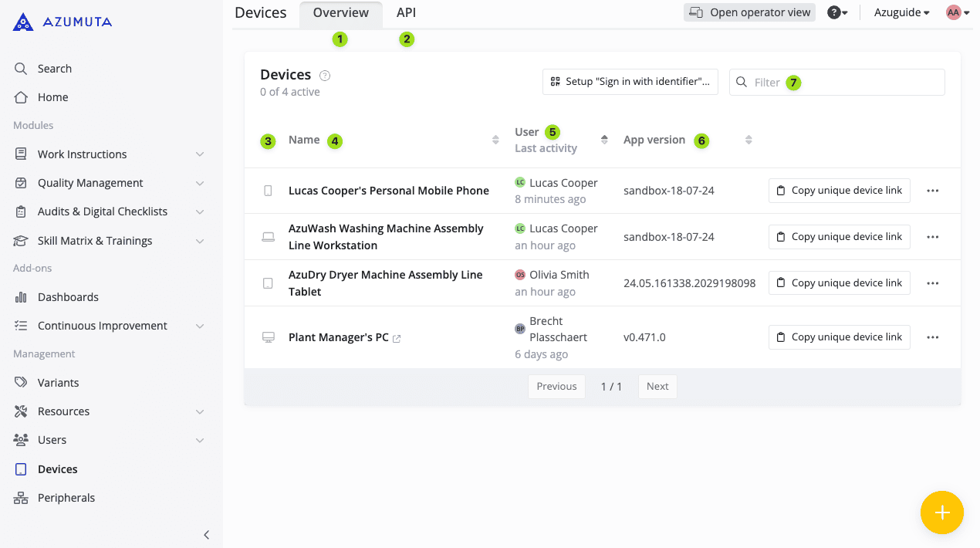Open more options for Lucas Cooper's Personal Mobile Phone
Screen dimensions: 980x548
tap(932, 191)
